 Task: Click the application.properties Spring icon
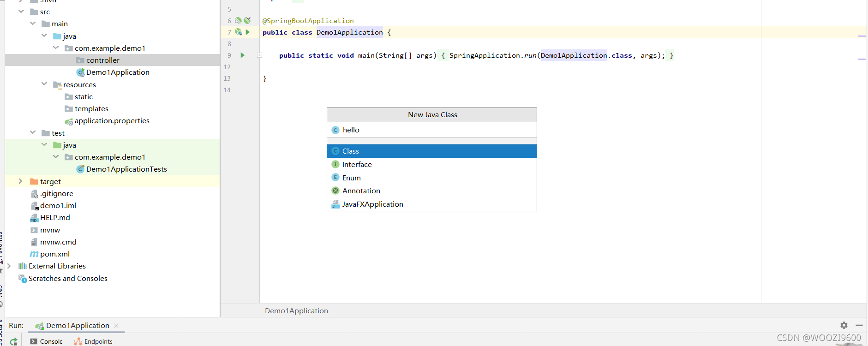(x=69, y=121)
